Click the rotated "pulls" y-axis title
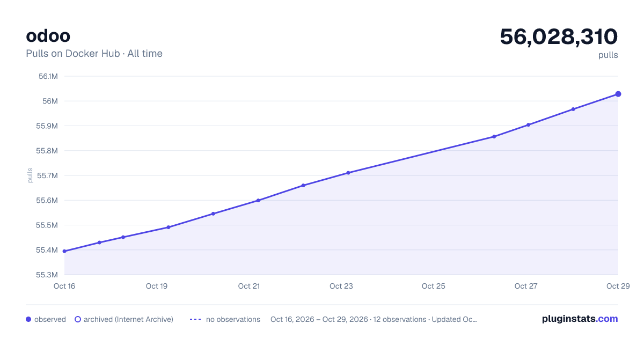The image size is (644, 338). (x=30, y=175)
